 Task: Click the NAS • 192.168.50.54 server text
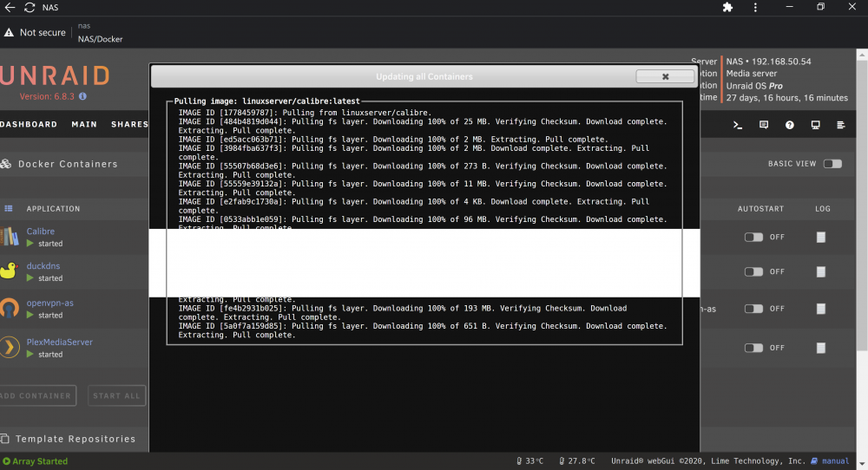click(x=768, y=62)
